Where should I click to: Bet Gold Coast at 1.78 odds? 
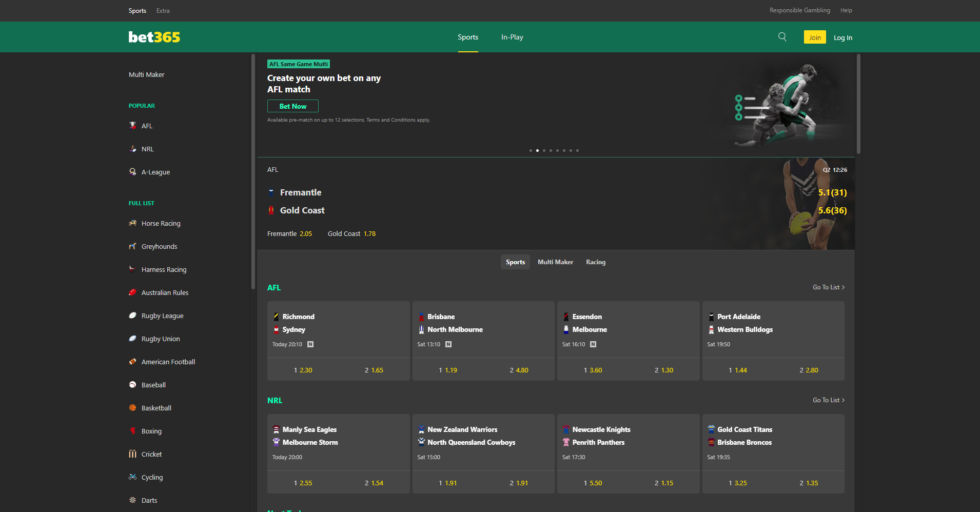pos(352,234)
